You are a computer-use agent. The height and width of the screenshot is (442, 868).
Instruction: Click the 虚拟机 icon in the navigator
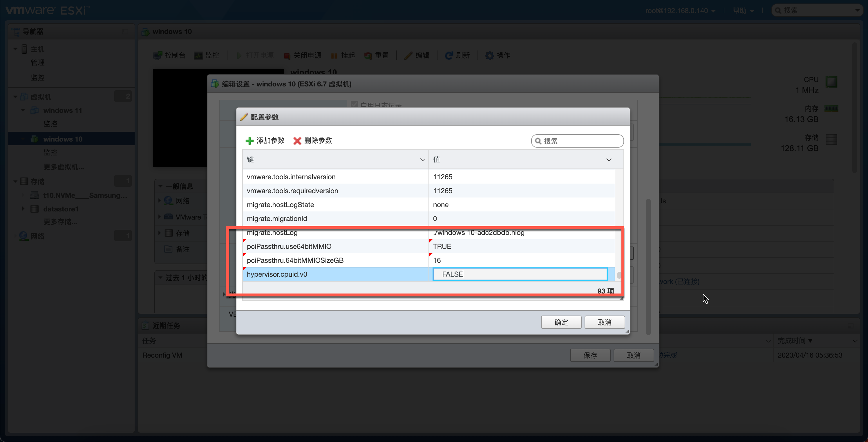coord(24,97)
